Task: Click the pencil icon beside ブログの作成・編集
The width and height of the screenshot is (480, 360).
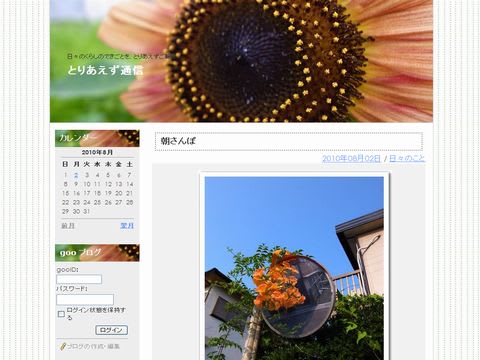Action: [62, 346]
